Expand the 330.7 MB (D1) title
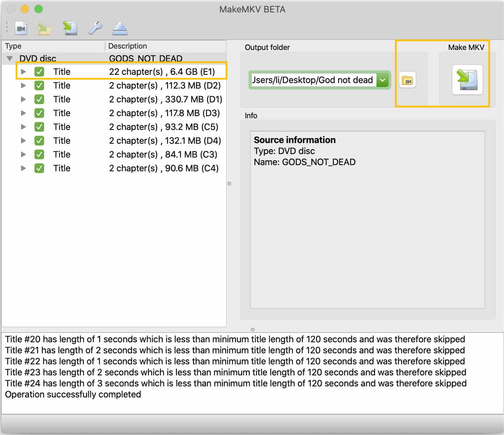Viewport: 504px width, 435px height. (x=23, y=99)
